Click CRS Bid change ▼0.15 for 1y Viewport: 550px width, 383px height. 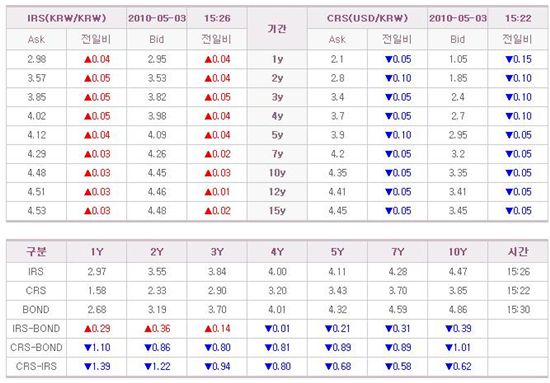click(x=518, y=59)
